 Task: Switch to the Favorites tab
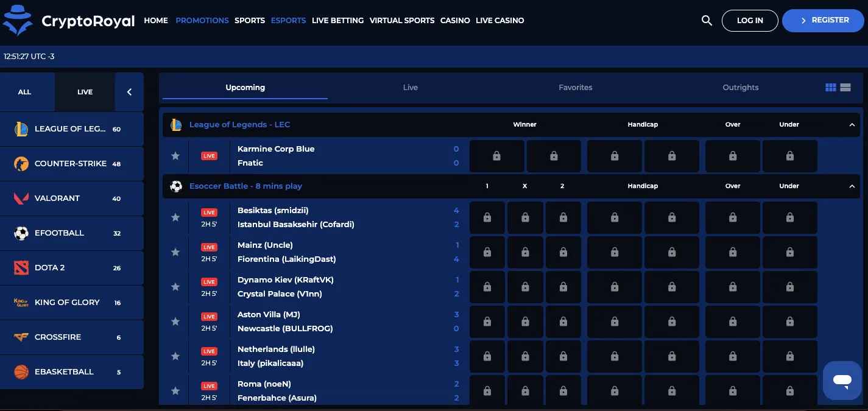coord(576,88)
